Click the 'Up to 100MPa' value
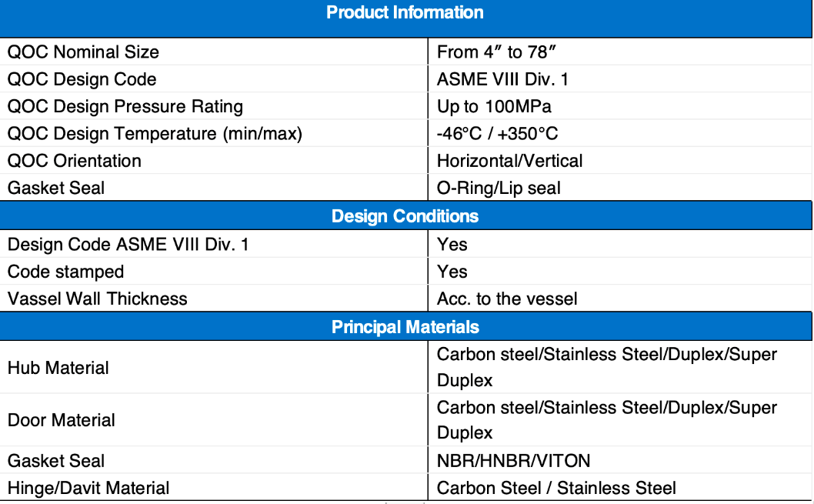This screenshot has height=504, width=814. tap(494, 106)
